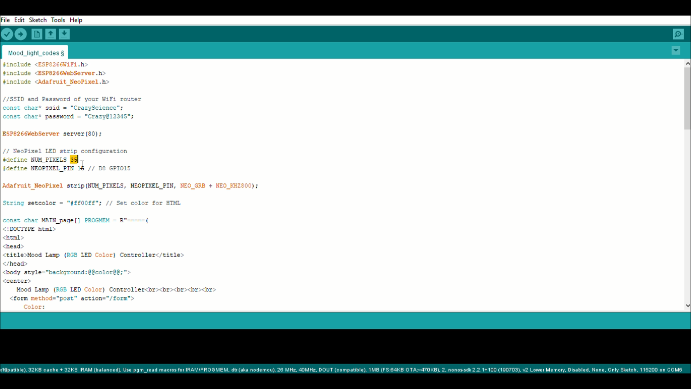
Task: Click the password "Crazy@12345" line
Action: pos(68,116)
